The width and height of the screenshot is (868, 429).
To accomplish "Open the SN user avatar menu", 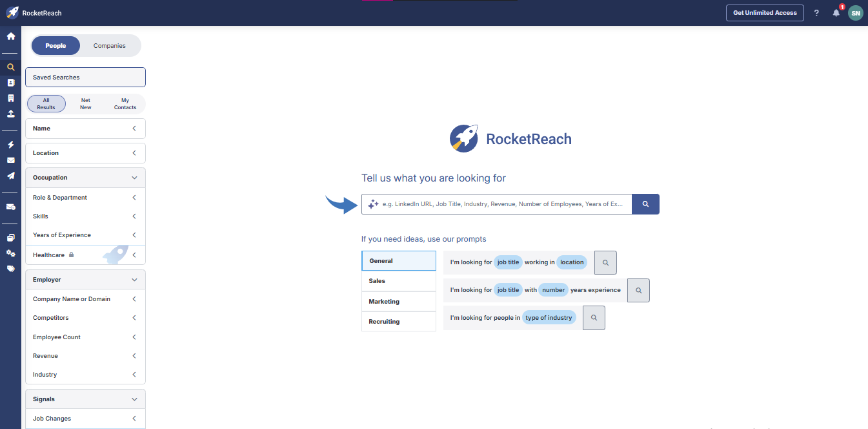I will pos(856,13).
